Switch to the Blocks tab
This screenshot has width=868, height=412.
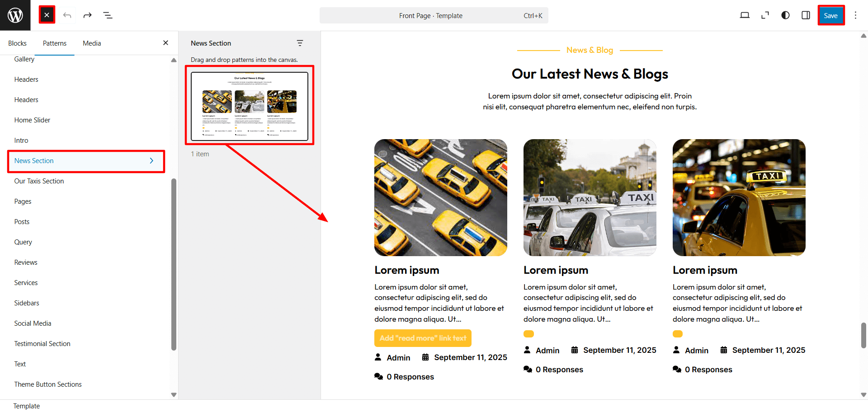pos(17,43)
